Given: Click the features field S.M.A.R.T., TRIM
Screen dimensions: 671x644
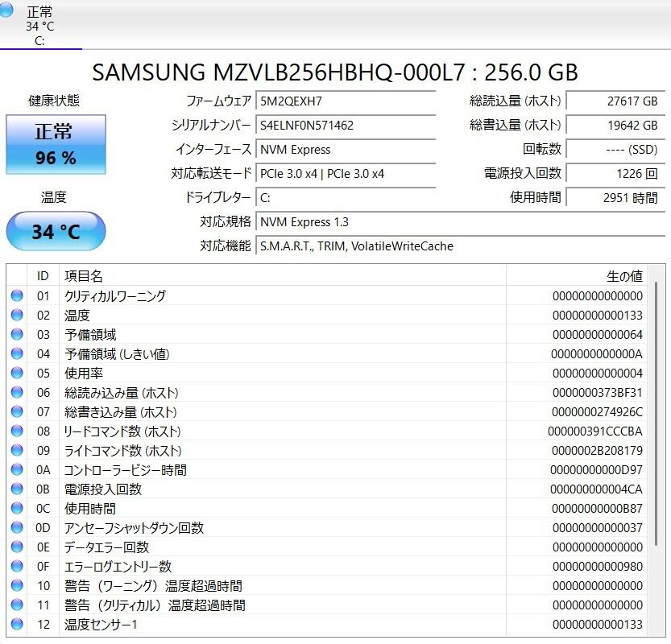Looking at the screenshot, I should click(461, 246).
